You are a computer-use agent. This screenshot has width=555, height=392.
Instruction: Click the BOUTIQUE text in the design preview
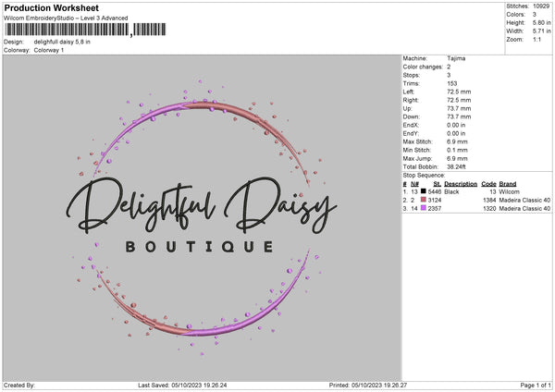(x=200, y=247)
